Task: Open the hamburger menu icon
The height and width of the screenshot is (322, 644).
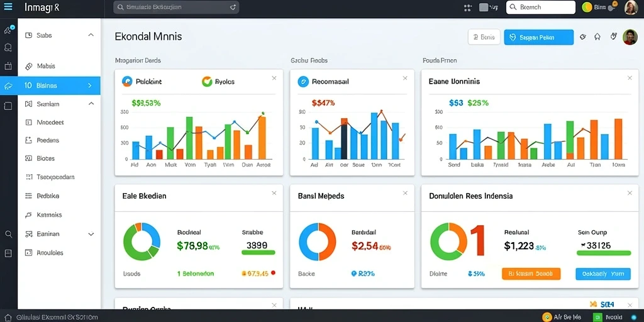Action: 8,6
